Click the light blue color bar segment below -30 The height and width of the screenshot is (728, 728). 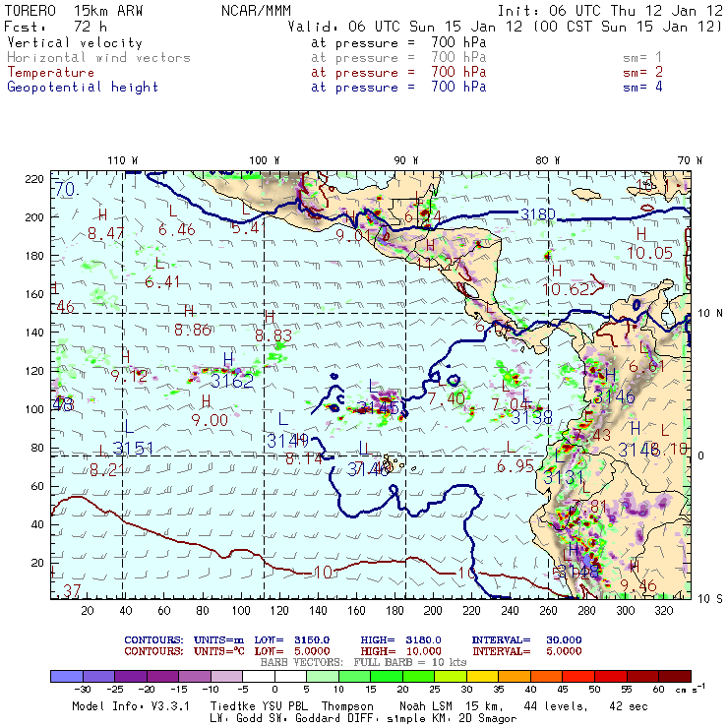[x=67, y=677]
